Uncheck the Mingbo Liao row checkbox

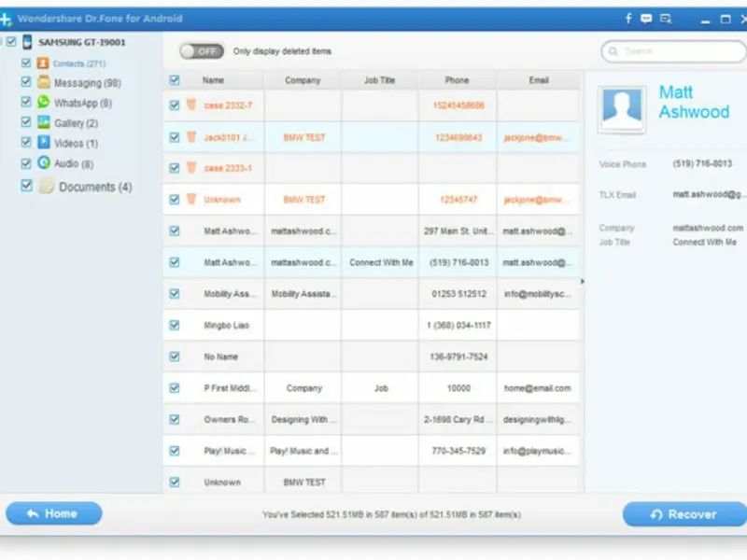(175, 325)
